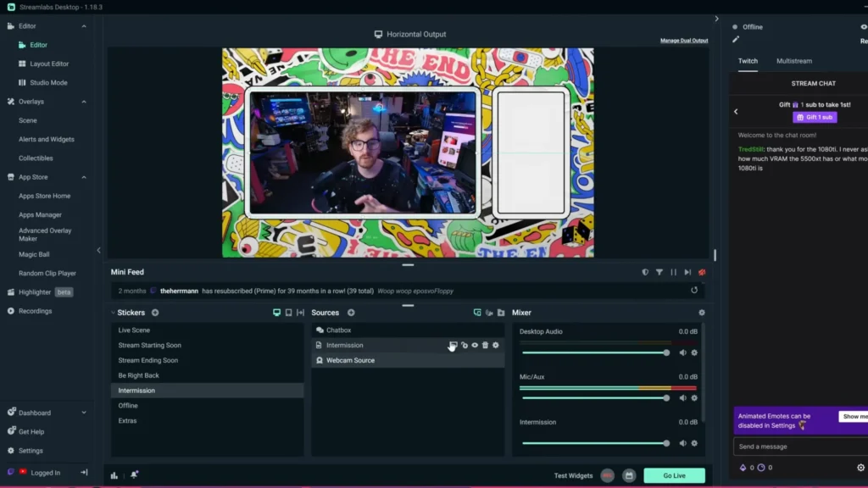Viewport: 868px width, 488px height.
Task: Open notifications bell icon at bottom
Action: pos(134,474)
